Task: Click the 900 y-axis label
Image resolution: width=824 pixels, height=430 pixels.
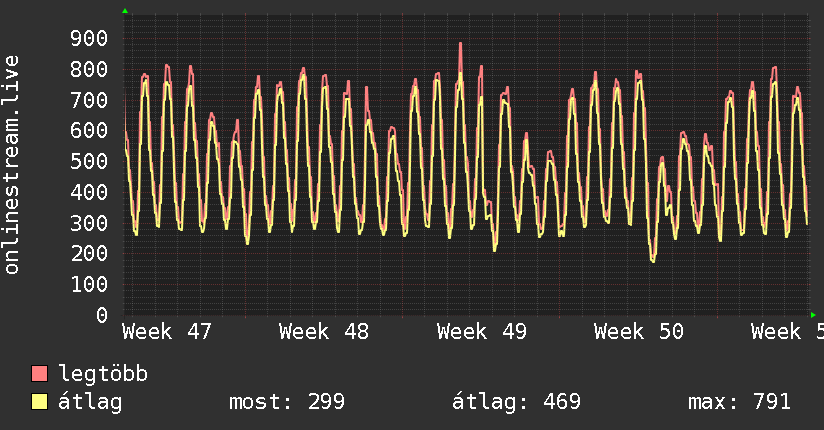Action: coord(89,38)
